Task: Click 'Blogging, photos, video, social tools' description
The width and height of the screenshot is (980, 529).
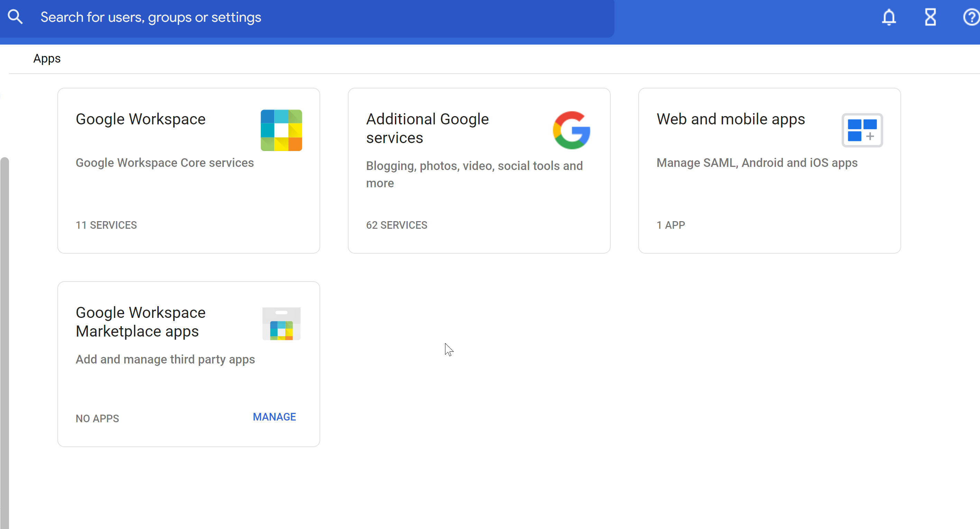Action: coord(474,174)
